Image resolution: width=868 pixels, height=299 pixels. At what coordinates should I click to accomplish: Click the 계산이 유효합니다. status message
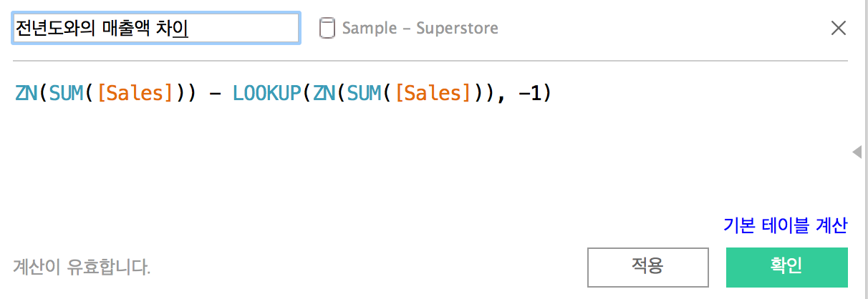(x=82, y=268)
